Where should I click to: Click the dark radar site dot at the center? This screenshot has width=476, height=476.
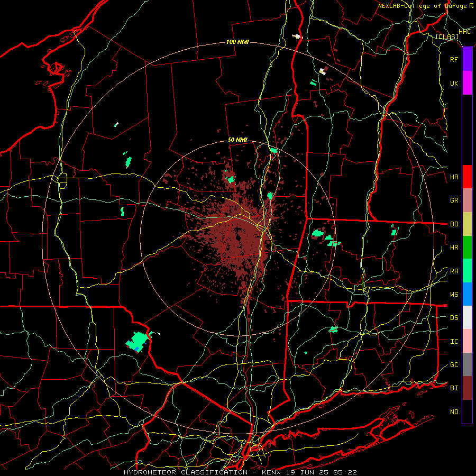point(238,237)
